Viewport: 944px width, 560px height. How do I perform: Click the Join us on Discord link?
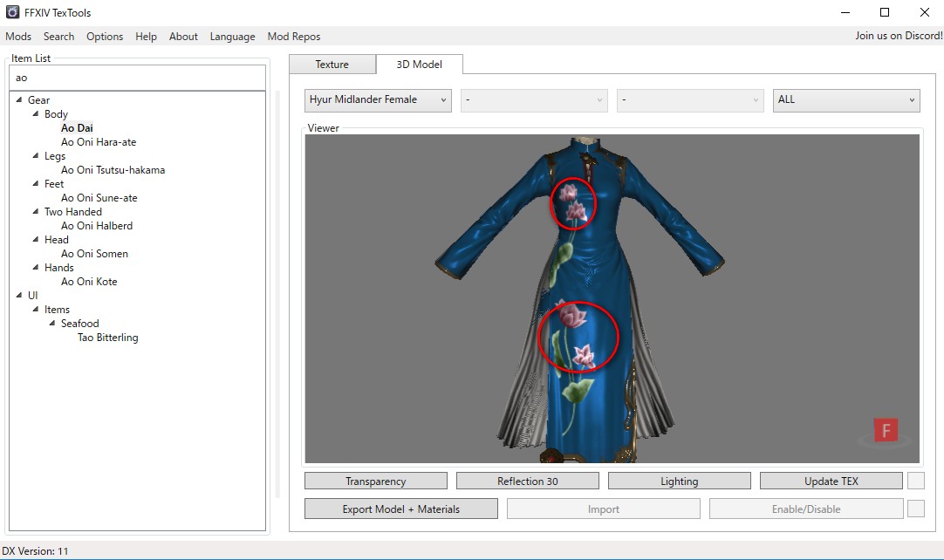coord(898,36)
